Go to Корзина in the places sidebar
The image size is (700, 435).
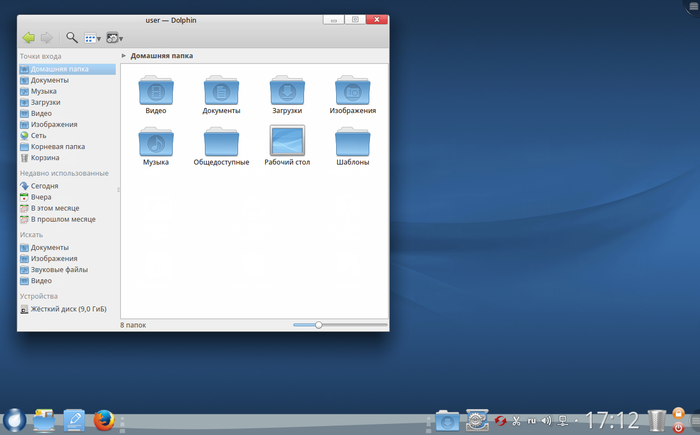pyautogui.click(x=44, y=157)
